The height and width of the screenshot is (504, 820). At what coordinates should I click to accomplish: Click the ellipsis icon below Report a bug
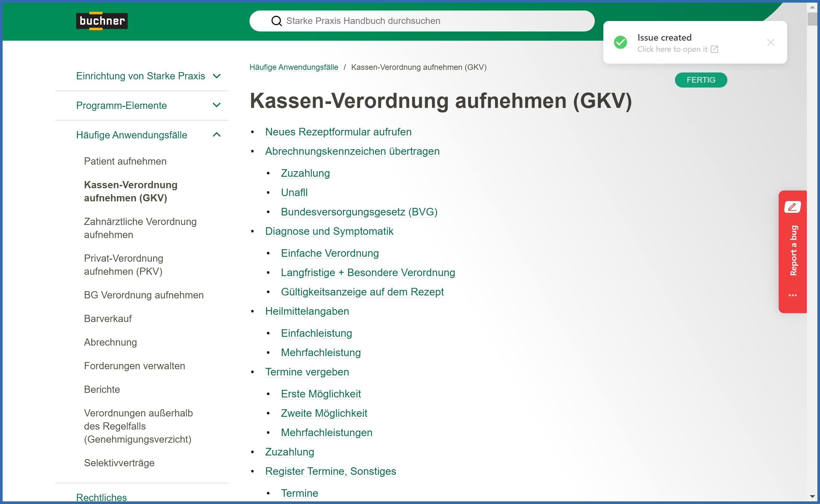point(793,295)
